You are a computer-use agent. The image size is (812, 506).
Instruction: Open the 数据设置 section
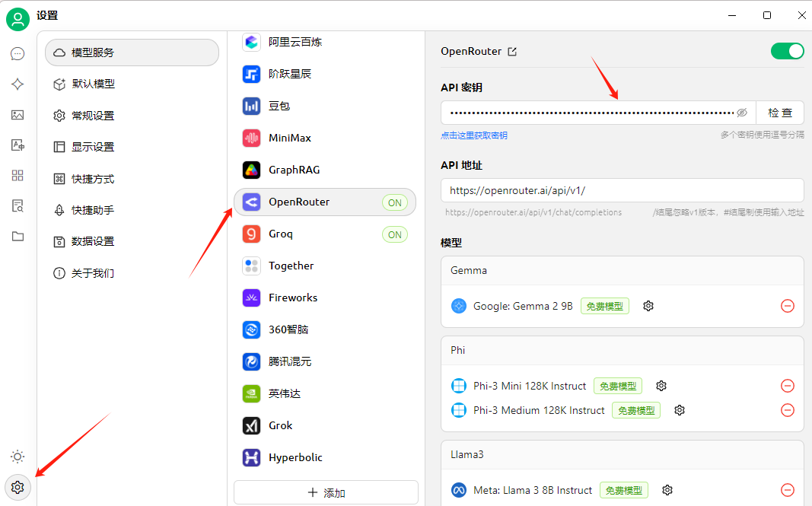[x=132, y=241]
